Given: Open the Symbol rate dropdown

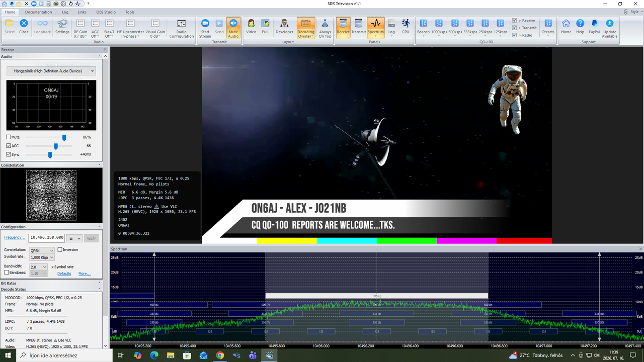Looking at the screenshot, I should pyautogui.click(x=41, y=257).
